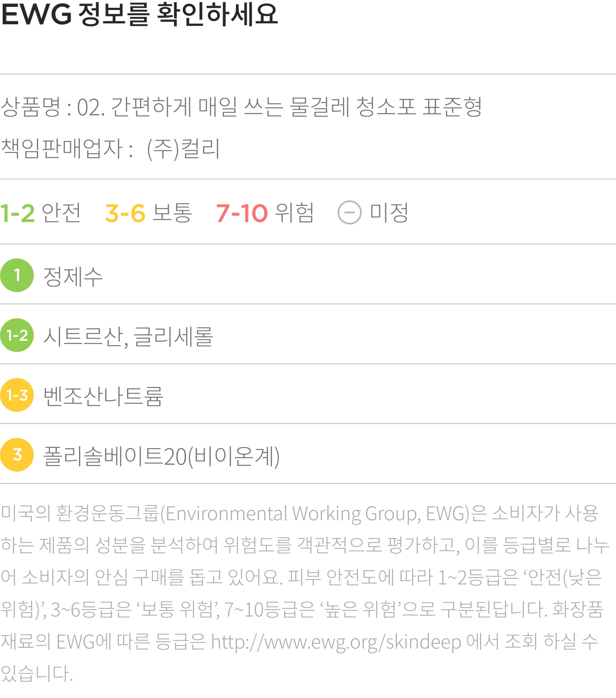Image resolution: width=616 pixels, height=698 pixels.
Task: Click the yellow grade 3 badge
Action: pos(17,455)
